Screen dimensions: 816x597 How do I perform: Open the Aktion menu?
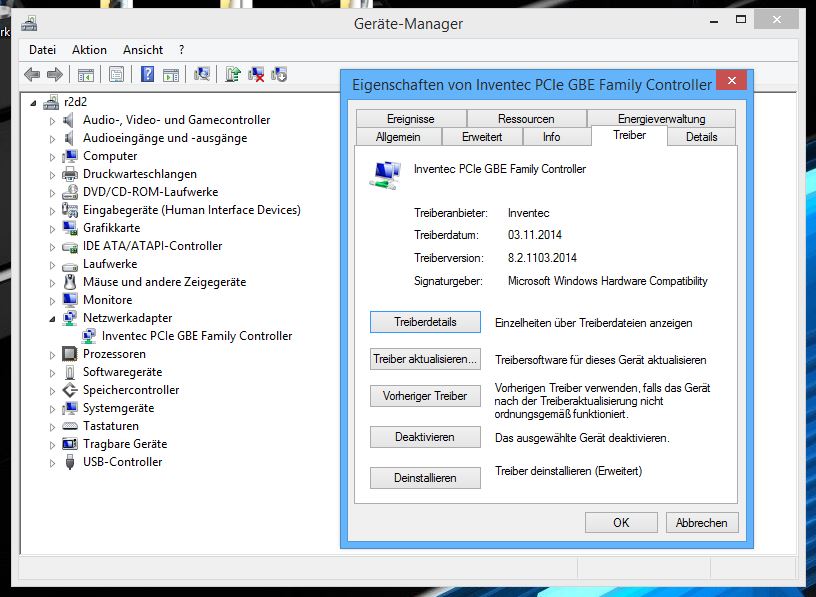click(x=90, y=50)
